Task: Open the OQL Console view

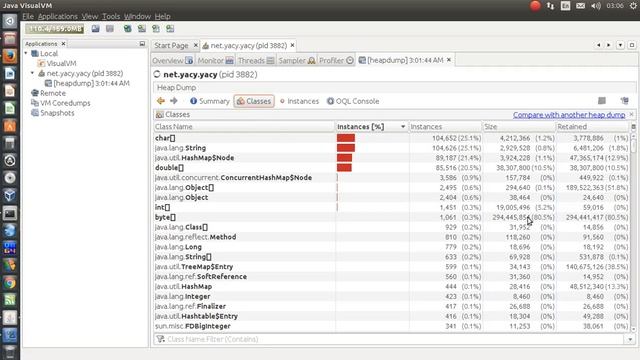Action: coord(353,101)
